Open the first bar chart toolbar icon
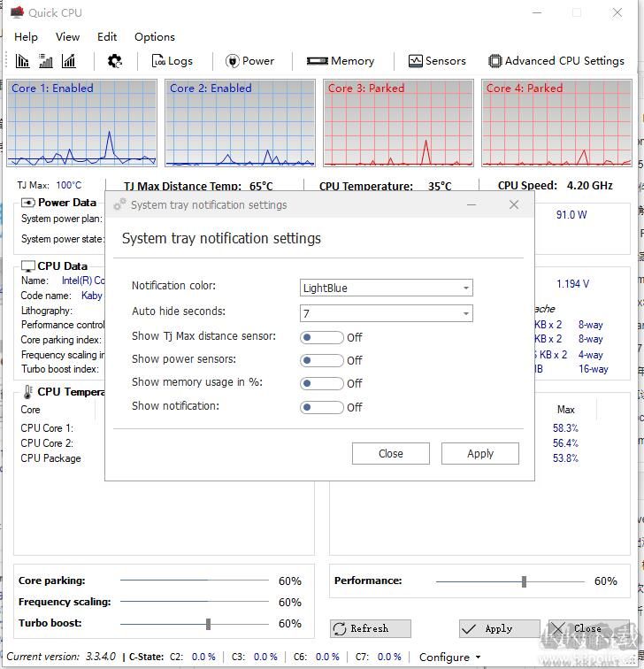Viewport: 644px width, 669px height. pos(22,61)
